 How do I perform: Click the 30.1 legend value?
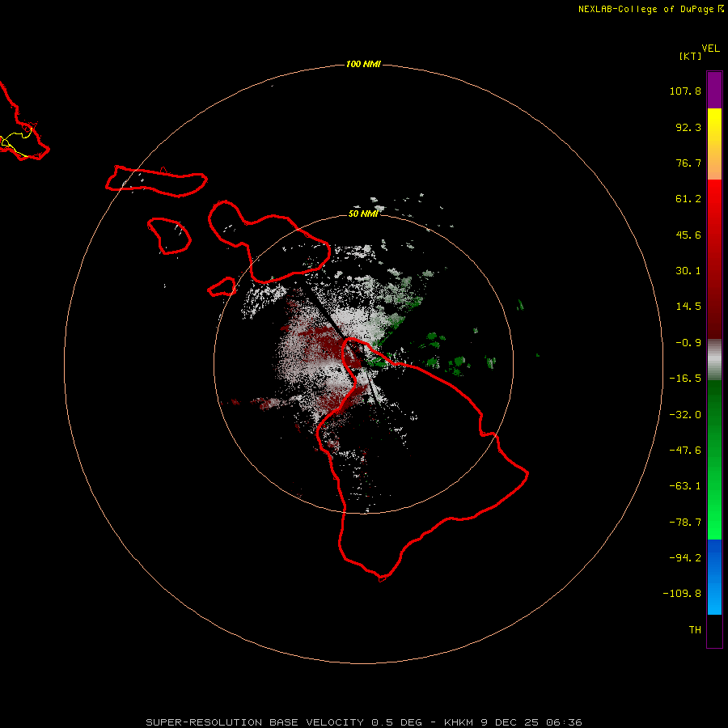coord(688,271)
